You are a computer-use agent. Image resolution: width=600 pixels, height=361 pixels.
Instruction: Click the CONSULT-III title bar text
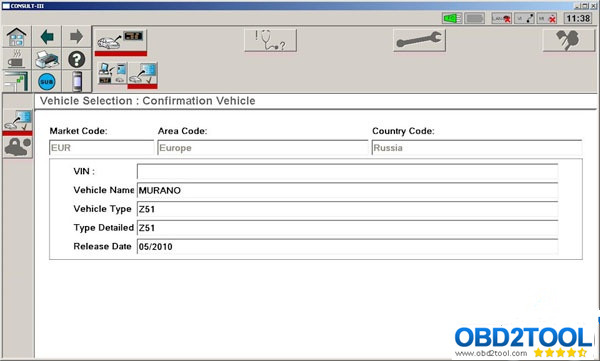pyautogui.click(x=27, y=6)
